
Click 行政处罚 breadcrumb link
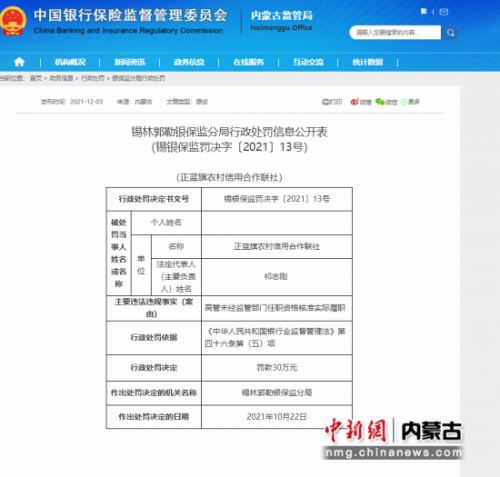pyautogui.click(x=93, y=78)
